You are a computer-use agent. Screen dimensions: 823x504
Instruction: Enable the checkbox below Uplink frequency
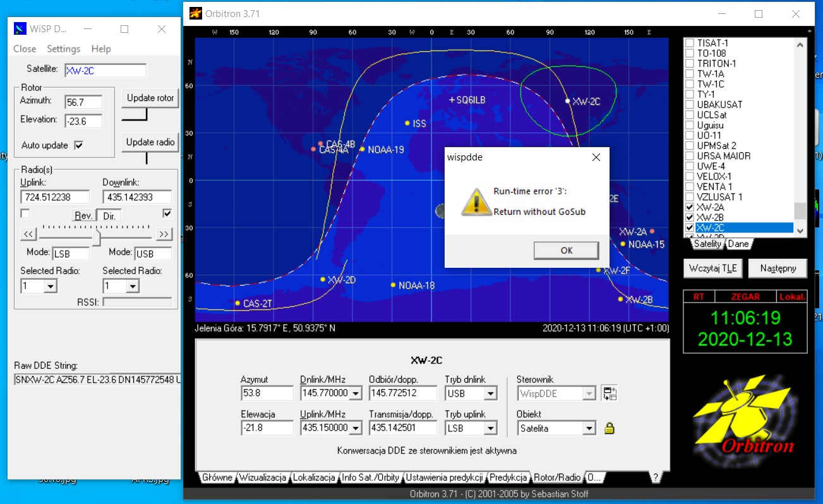[25, 213]
